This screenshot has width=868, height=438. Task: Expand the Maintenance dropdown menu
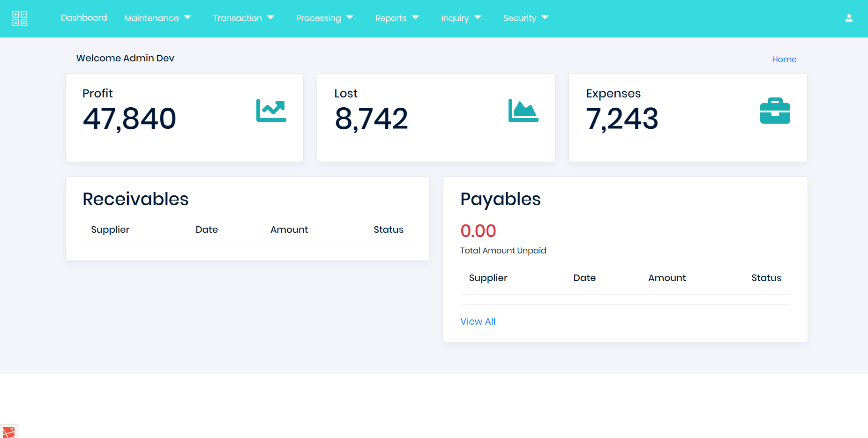pos(157,18)
